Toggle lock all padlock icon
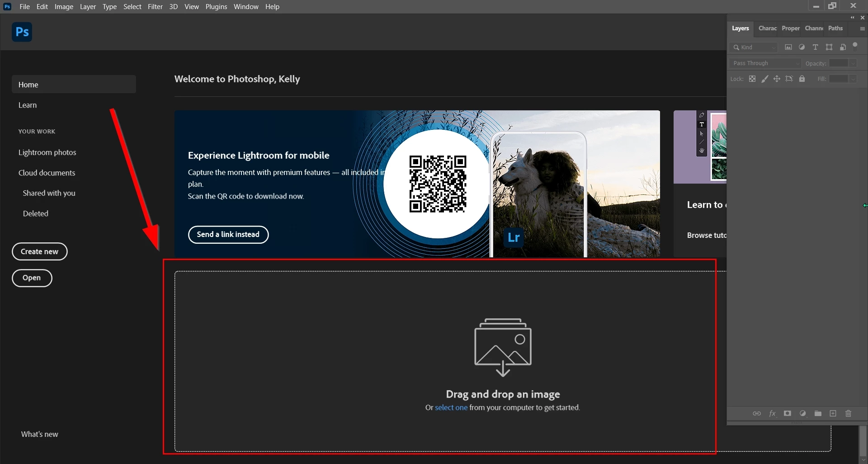This screenshot has height=464, width=868. (x=802, y=79)
